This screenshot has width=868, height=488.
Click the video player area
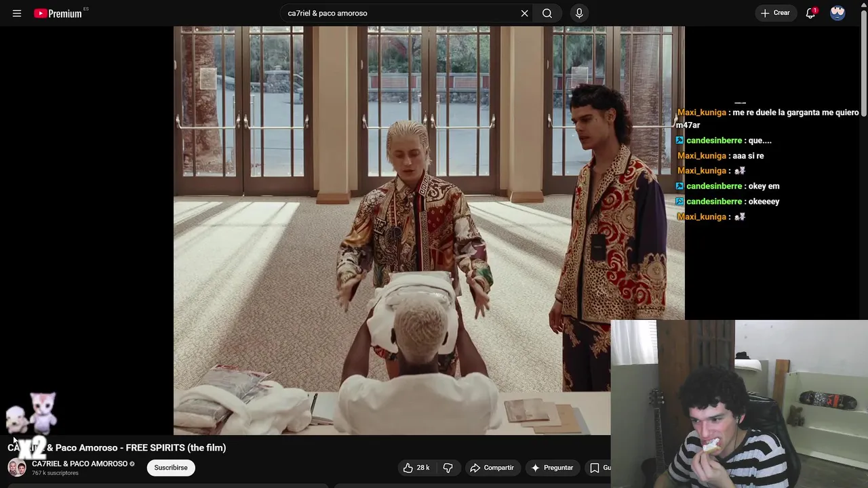429,230
